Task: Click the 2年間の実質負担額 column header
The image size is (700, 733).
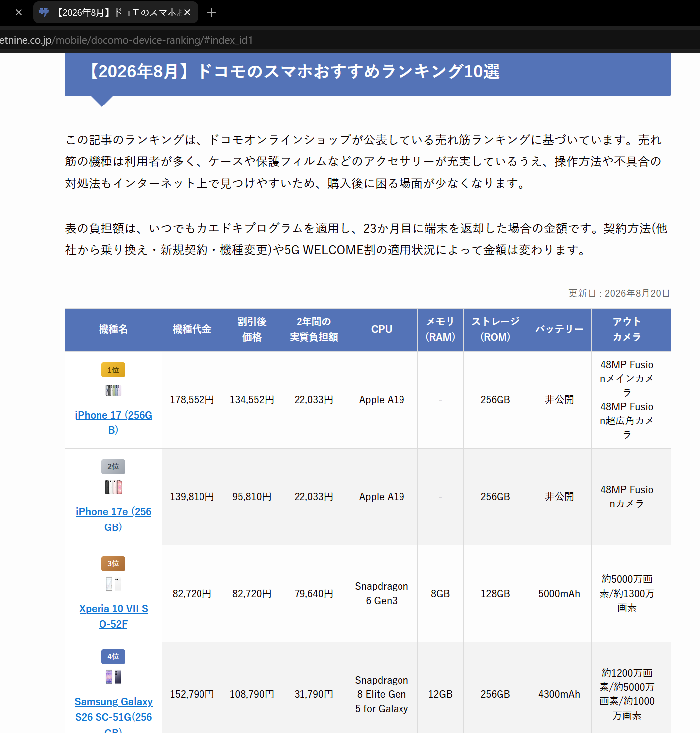Action: [x=314, y=329]
